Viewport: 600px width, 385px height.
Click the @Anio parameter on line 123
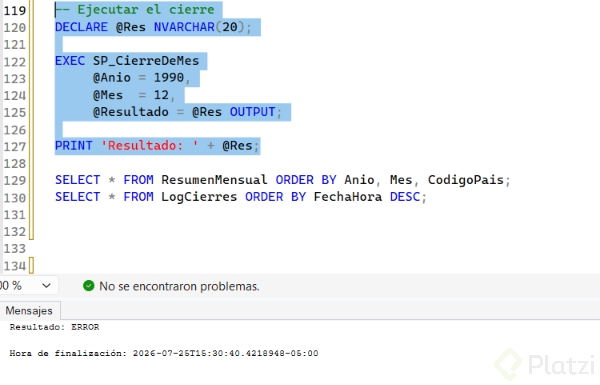[x=112, y=78]
